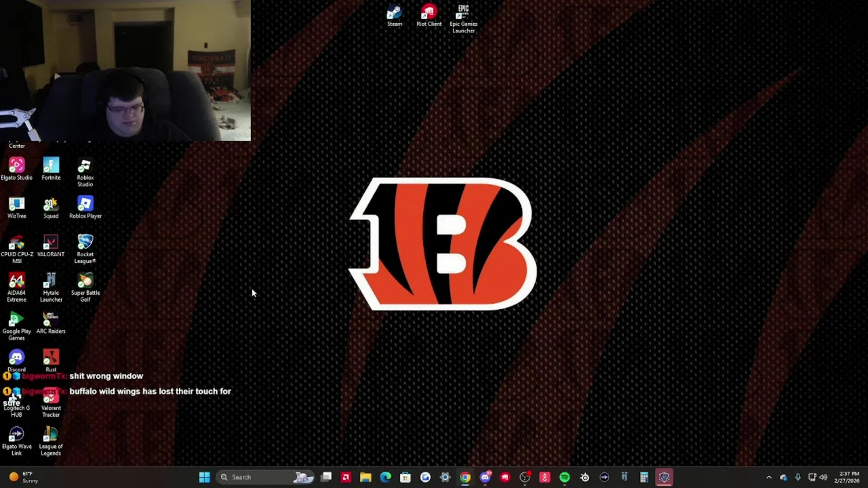Open Spotify from the taskbar

click(565, 477)
